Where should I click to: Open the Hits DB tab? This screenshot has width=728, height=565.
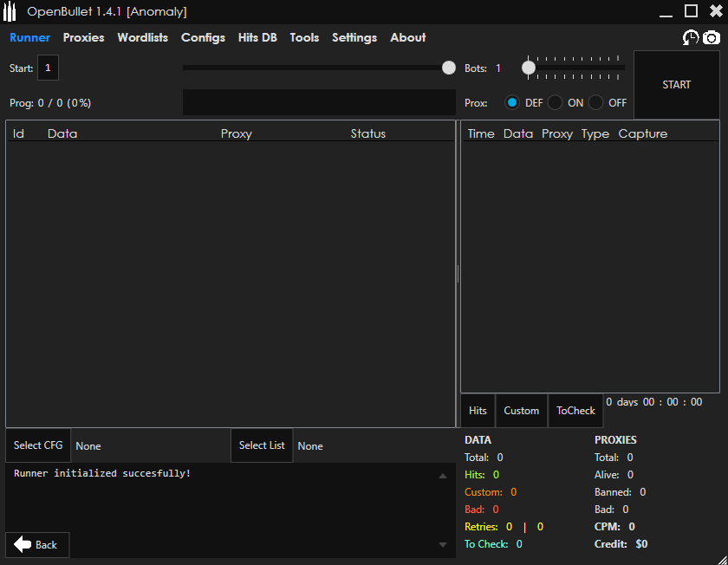[257, 37]
